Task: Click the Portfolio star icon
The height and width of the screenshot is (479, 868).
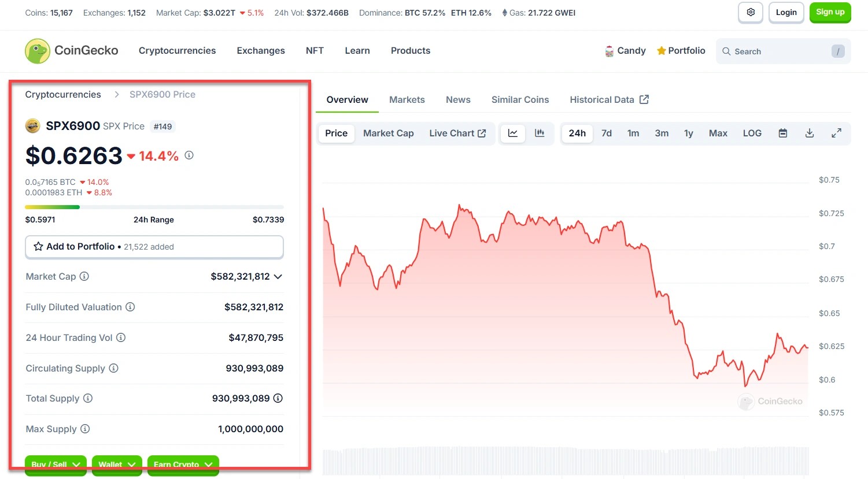Action: click(661, 51)
